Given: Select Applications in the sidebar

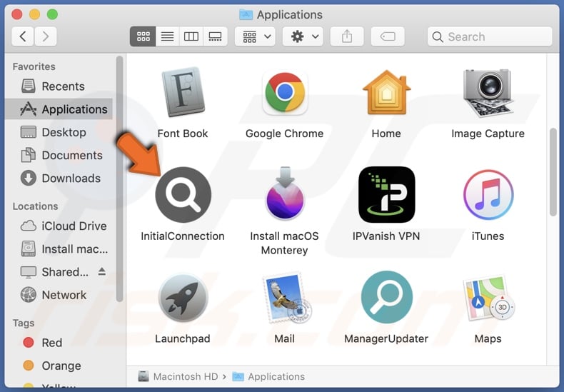Looking at the screenshot, I should pos(59,109).
